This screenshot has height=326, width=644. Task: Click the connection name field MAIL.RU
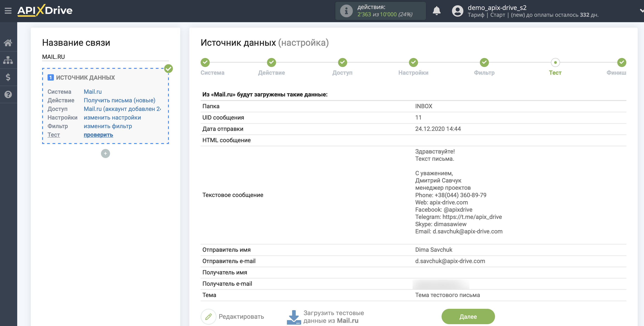point(105,57)
